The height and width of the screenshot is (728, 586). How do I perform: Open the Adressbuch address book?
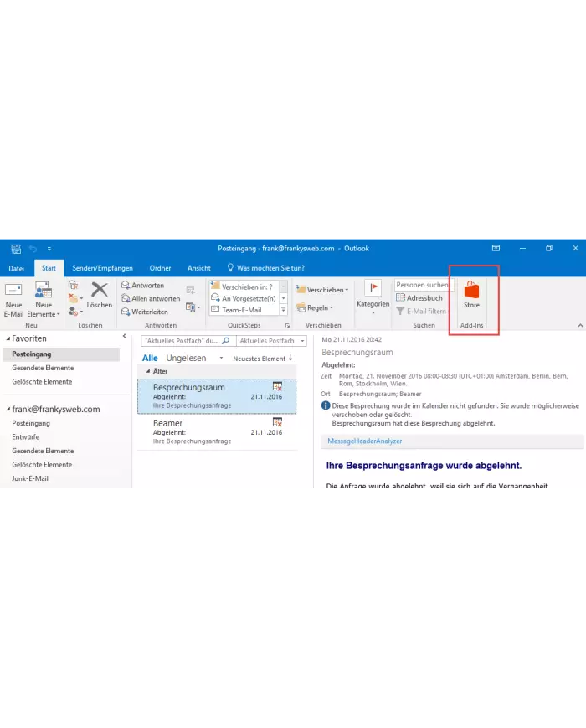[419, 298]
